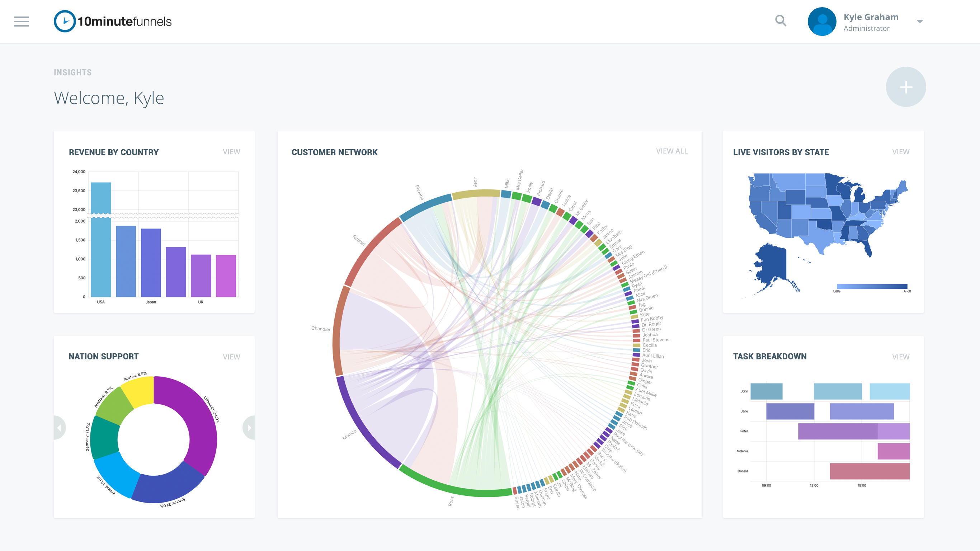Expand the user account dropdown arrow
Screen dimensions: 980x551
919,21
